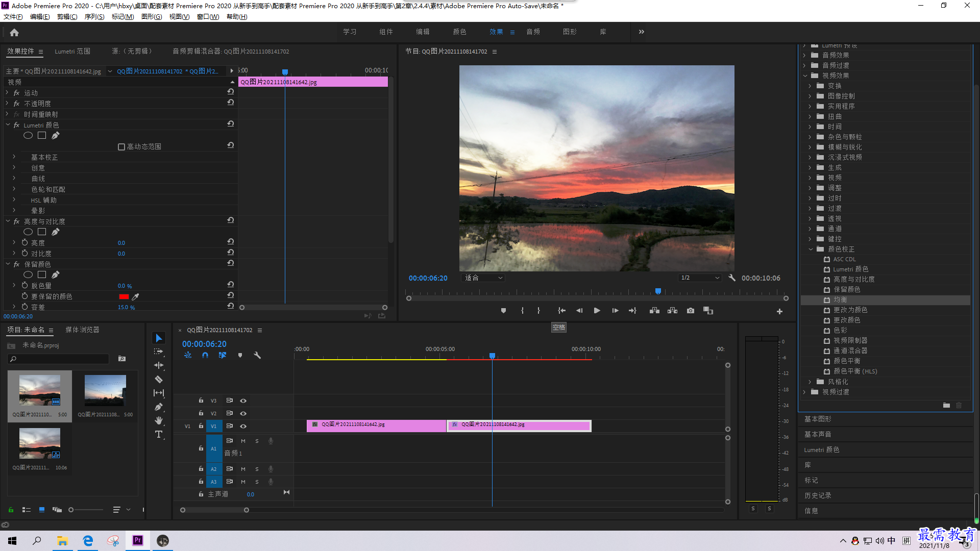Open timeline wrench settings

pos(257,355)
